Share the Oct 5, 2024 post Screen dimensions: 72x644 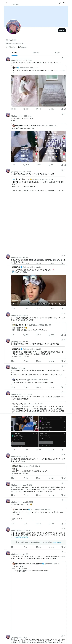pos(65,109)
